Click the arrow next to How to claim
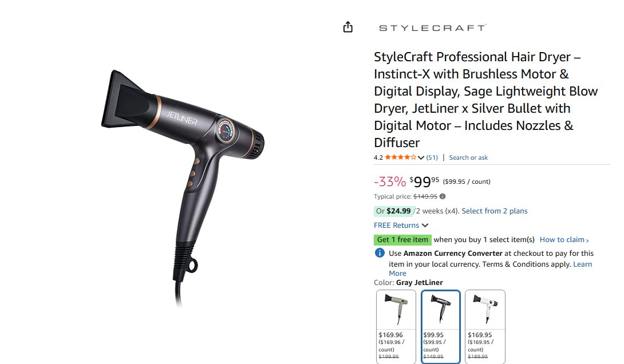This screenshot has width=624, height=364. 587,240
